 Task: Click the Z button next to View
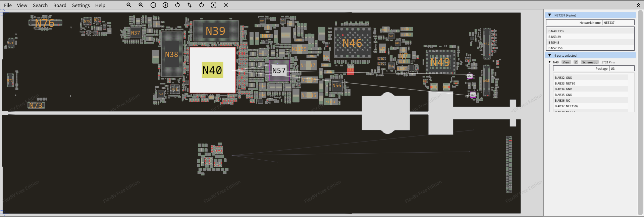coord(576,62)
